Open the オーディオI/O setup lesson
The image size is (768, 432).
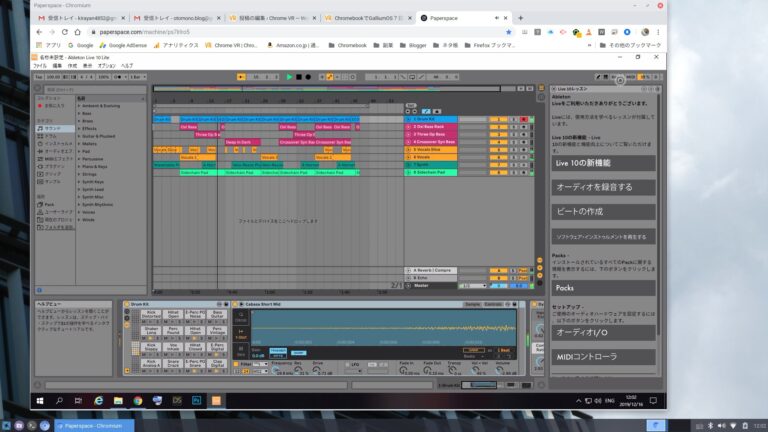click(603, 333)
